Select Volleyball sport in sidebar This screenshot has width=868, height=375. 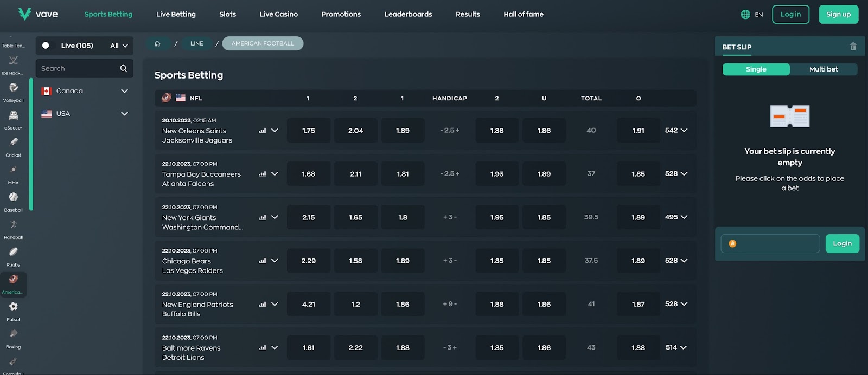[14, 91]
